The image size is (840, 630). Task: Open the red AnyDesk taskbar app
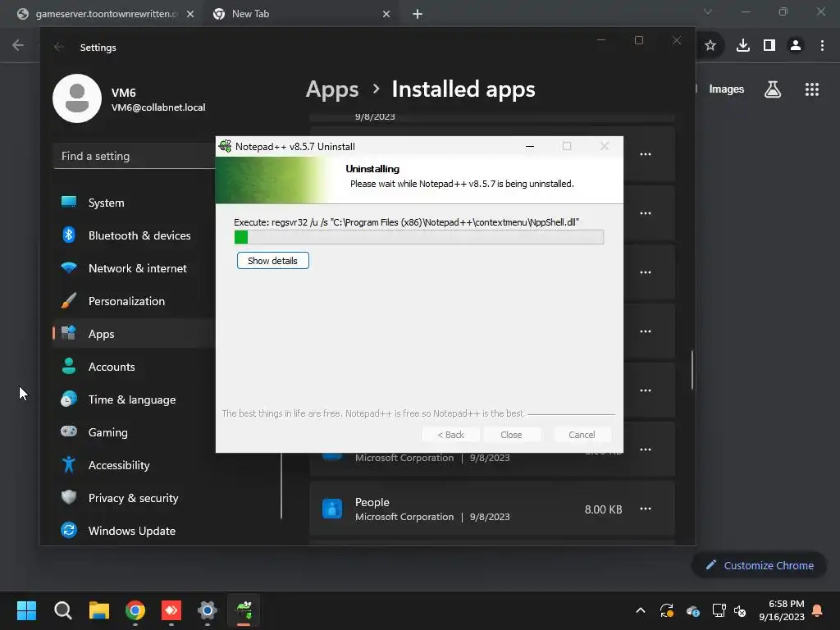(171, 610)
